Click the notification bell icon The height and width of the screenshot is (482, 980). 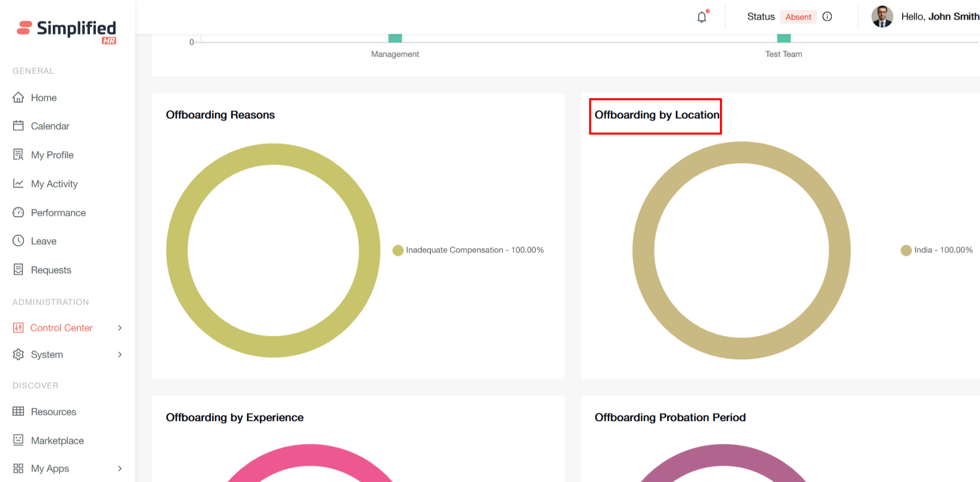pos(702,17)
